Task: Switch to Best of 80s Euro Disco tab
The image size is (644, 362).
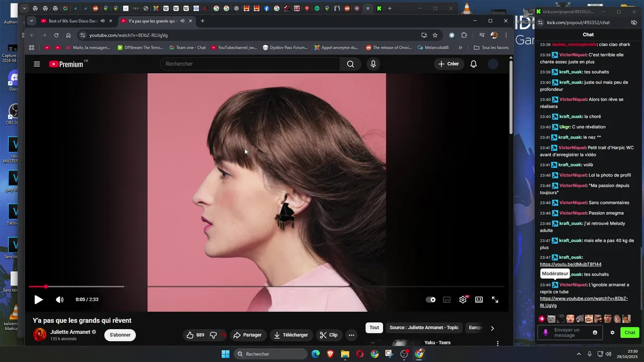Action: [72, 21]
